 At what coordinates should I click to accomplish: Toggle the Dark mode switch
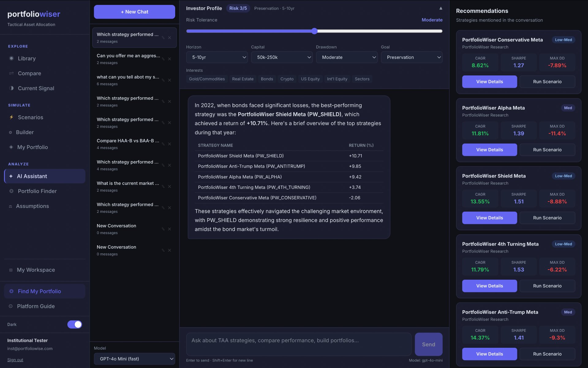[x=75, y=324]
